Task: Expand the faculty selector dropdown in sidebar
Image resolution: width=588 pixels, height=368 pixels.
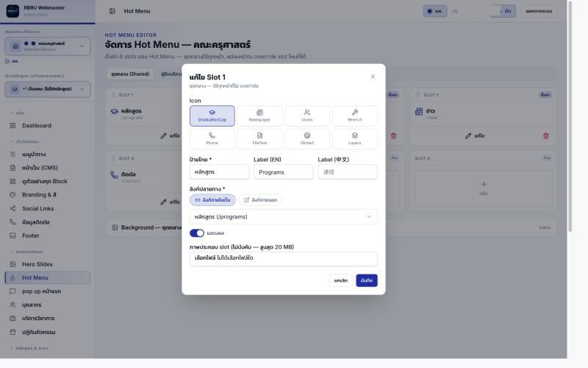Action: (47, 46)
